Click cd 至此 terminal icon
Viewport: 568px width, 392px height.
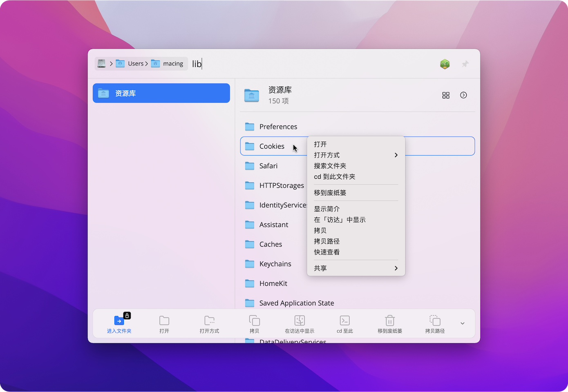coord(345,321)
